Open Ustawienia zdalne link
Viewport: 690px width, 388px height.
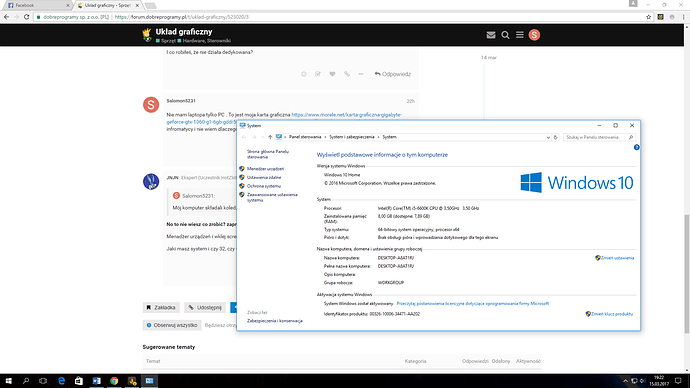coord(264,177)
